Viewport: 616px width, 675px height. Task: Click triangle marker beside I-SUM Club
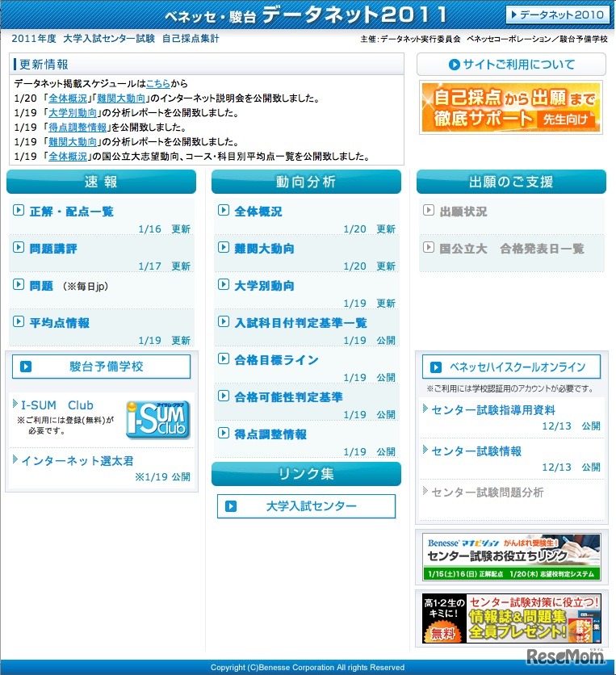click(x=15, y=404)
